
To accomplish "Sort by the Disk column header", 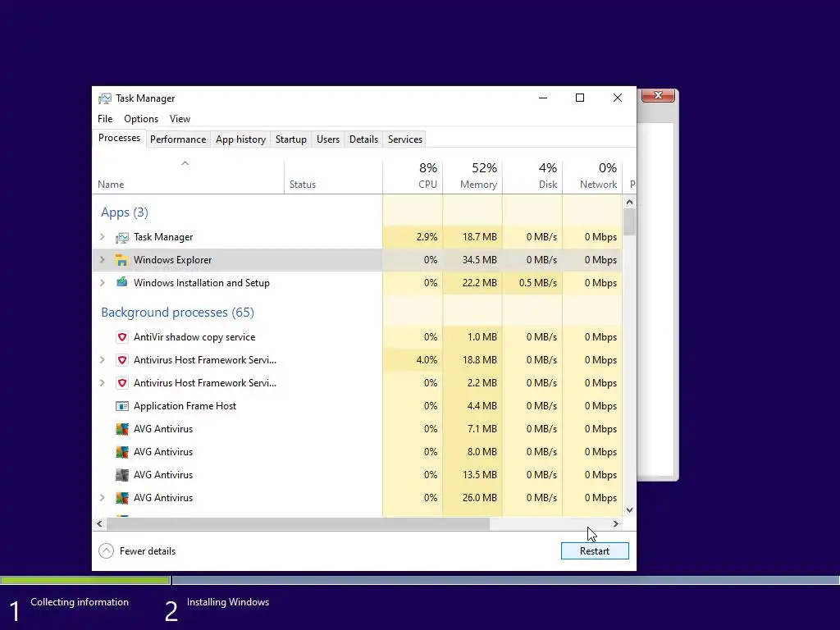I will pos(532,176).
